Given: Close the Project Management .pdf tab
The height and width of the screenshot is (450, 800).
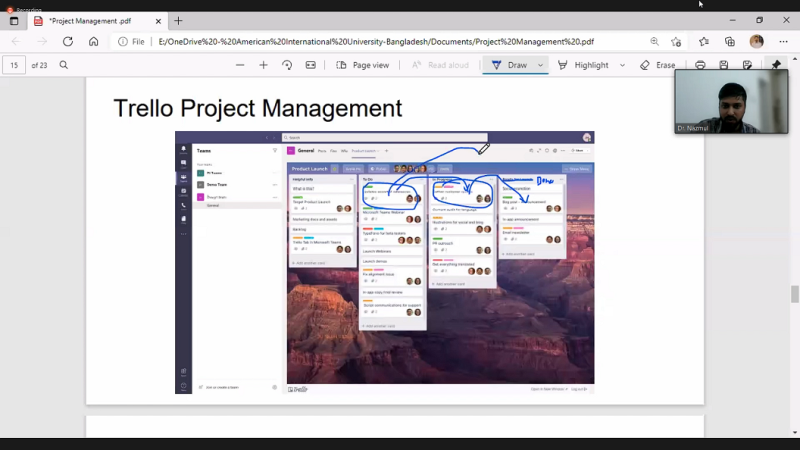Looking at the screenshot, I should pos(158,21).
